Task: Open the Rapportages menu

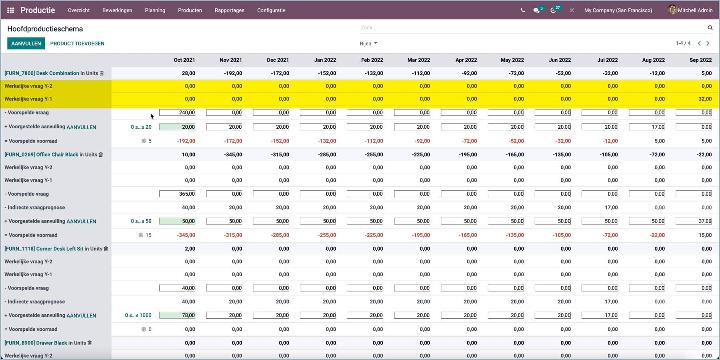Action: [229, 10]
